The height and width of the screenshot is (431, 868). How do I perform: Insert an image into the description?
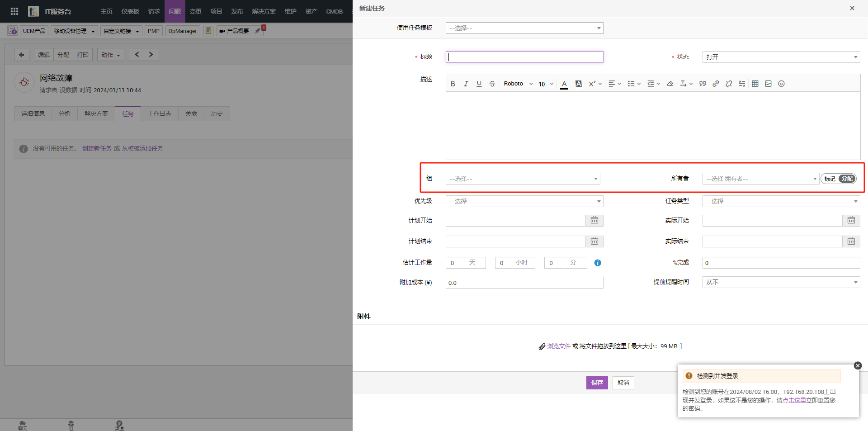pos(768,84)
